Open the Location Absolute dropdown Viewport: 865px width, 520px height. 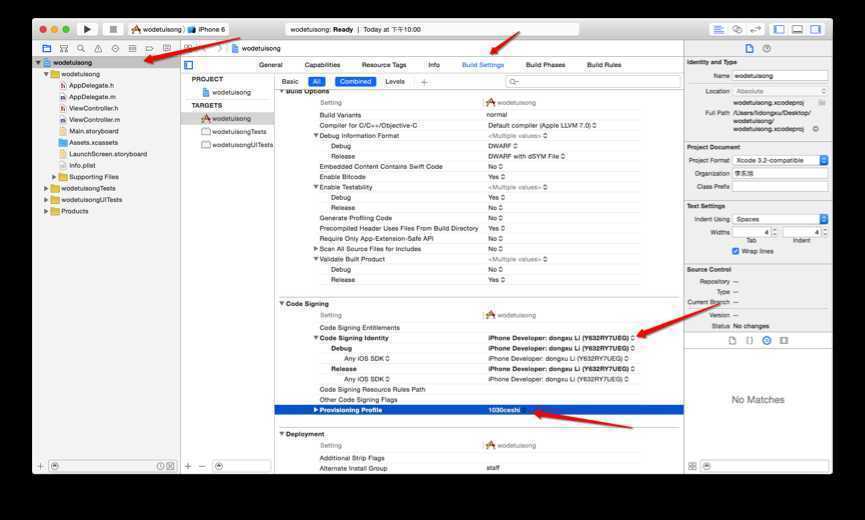coord(780,91)
